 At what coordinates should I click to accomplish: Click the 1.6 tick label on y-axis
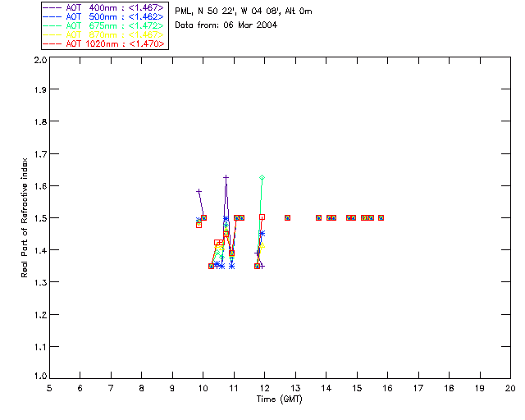[40, 186]
